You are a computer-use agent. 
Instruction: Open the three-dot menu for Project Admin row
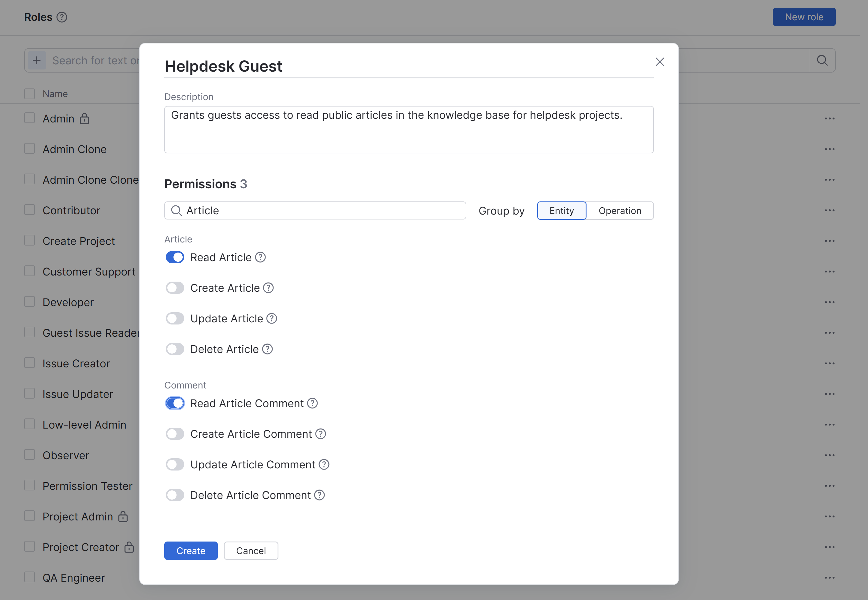tap(830, 516)
